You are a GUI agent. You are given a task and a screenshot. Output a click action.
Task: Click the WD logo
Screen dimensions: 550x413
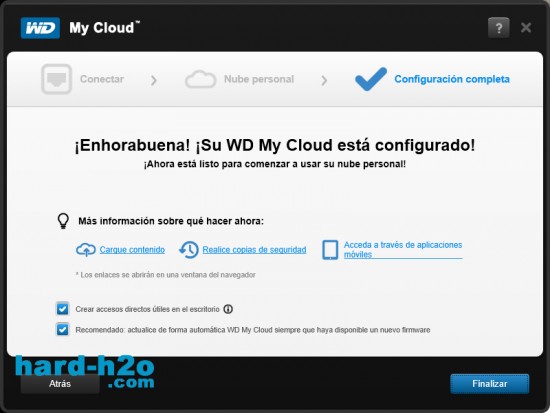point(40,28)
